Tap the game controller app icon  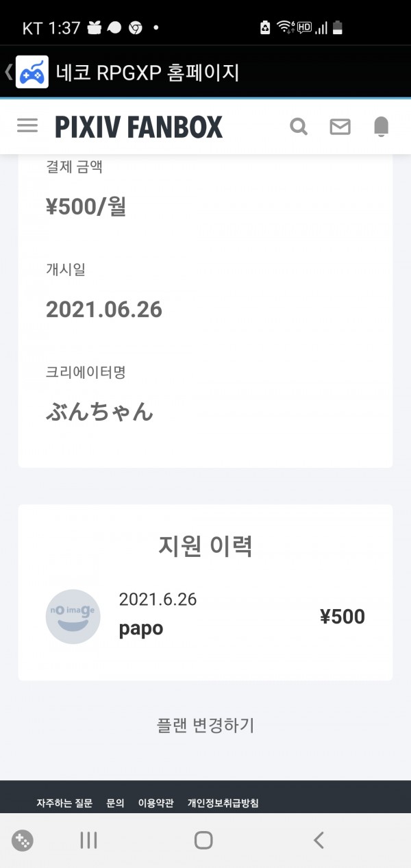(x=32, y=72)
